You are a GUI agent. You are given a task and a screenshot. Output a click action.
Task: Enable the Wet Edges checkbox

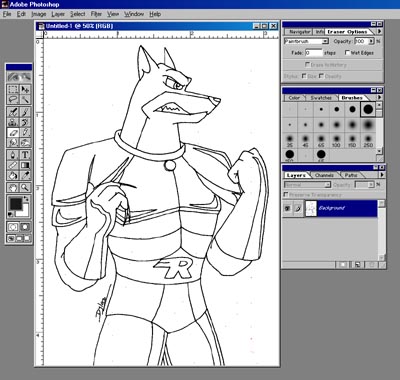(347, 53)
